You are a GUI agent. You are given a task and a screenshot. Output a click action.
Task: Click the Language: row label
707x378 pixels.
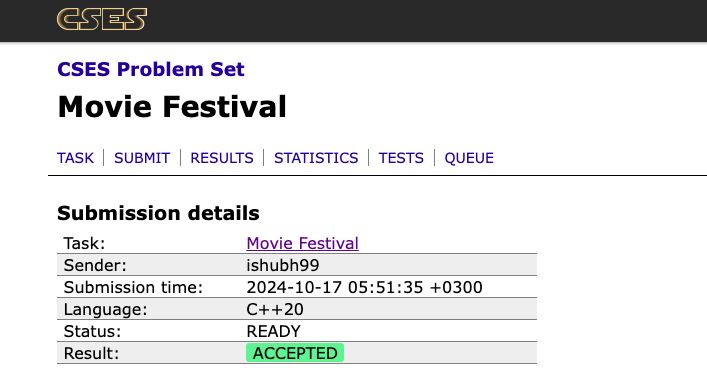[x=106, y=309]
